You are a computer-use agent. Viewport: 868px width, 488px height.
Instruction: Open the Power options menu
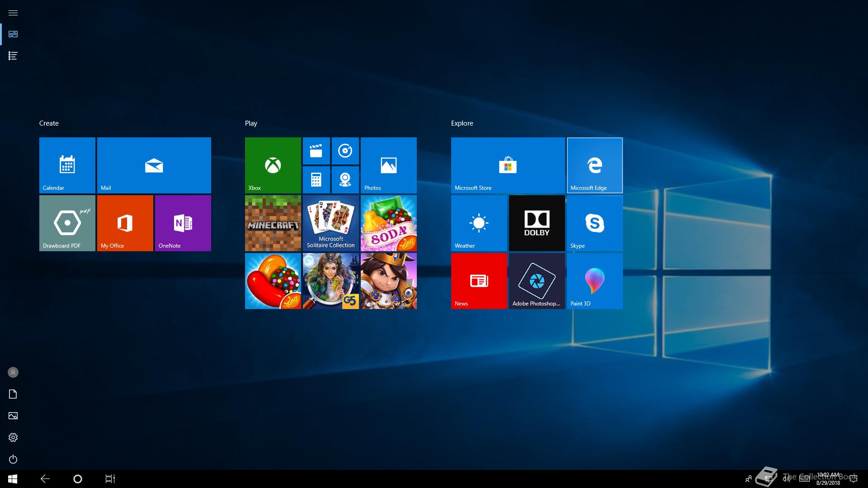13,459
